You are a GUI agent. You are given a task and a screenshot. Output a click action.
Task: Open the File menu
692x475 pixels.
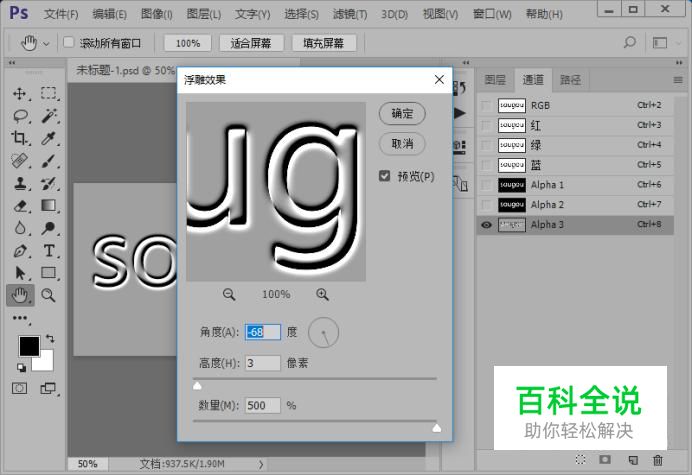pyautogui.click(x=61, y=14)
